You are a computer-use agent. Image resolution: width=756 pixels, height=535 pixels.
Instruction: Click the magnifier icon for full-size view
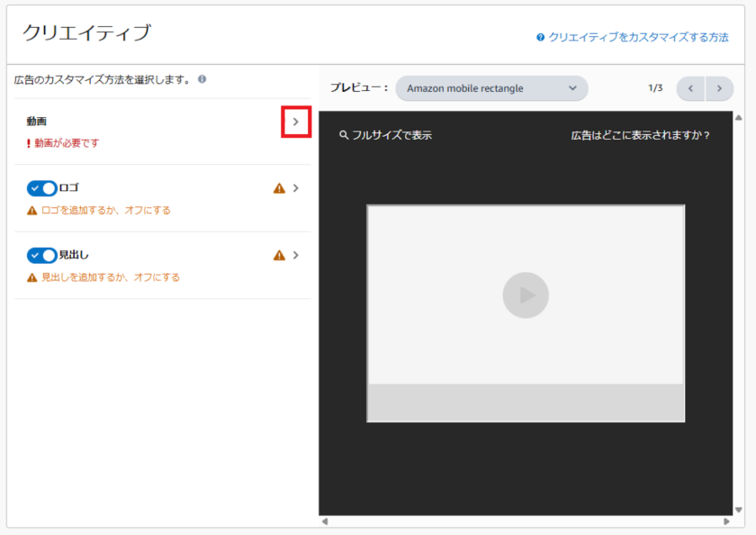(x=344, y=135)
